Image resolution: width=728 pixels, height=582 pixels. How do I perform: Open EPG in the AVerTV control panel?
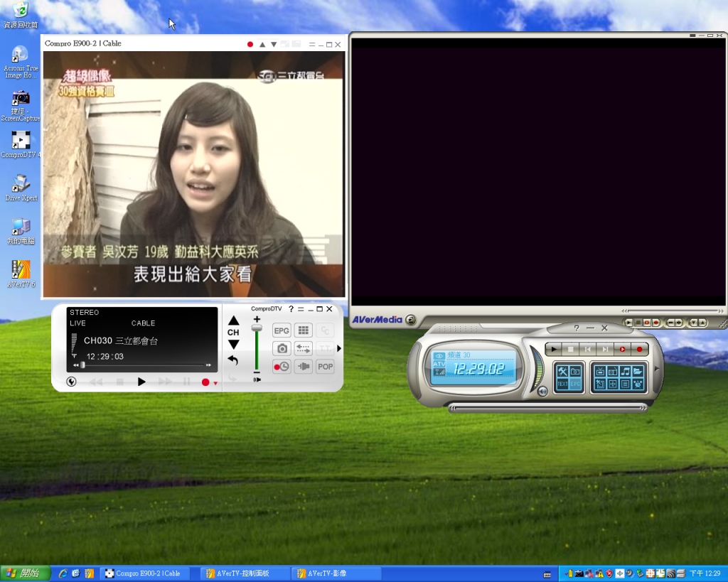point(575,384)
